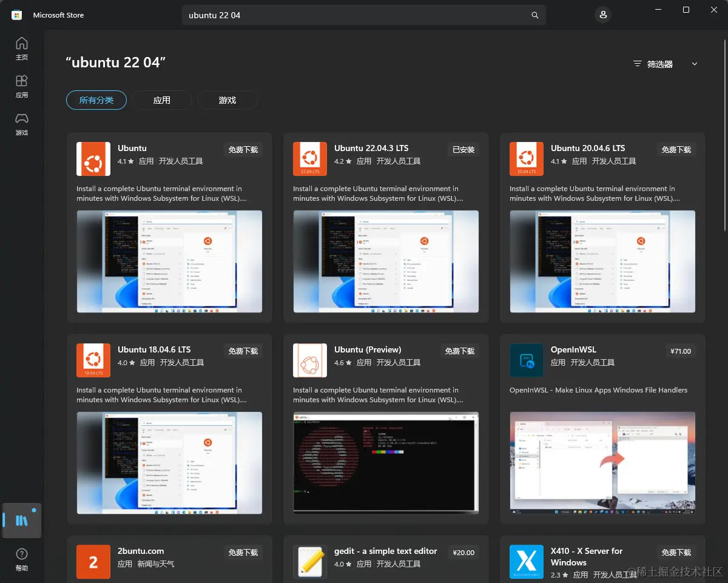
Task: Open the OpenInWSL screenshot thumbnail
Action: tap(602, 463)
